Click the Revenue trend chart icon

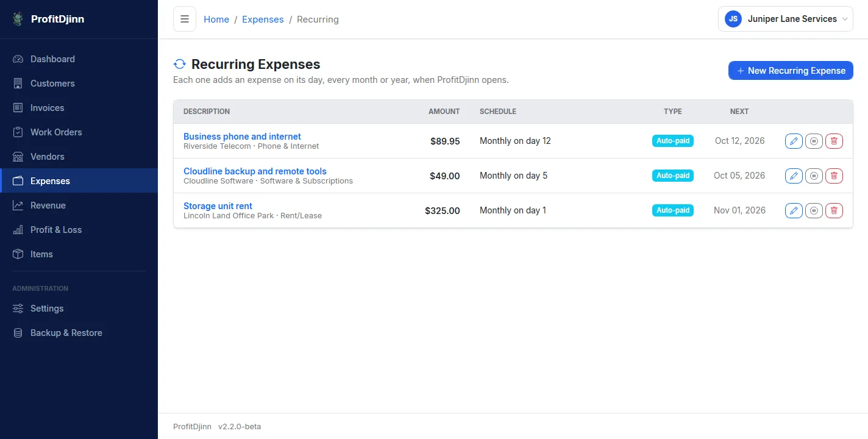click(18, 205)
